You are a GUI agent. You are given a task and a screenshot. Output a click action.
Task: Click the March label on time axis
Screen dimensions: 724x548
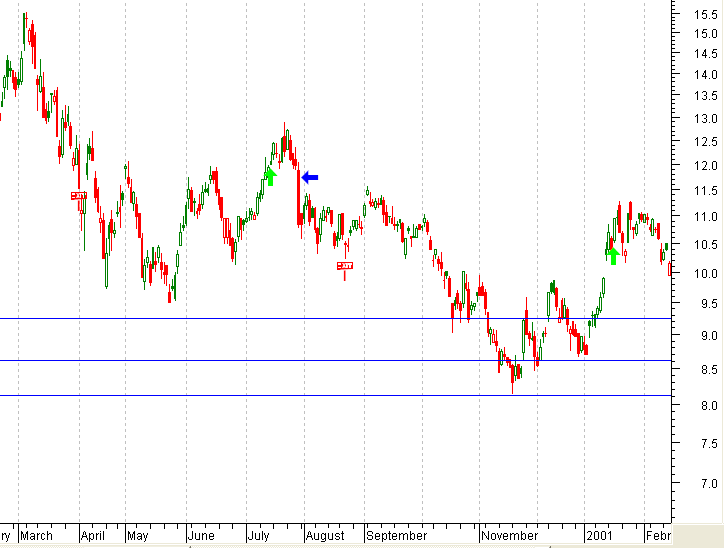(36, 536)
